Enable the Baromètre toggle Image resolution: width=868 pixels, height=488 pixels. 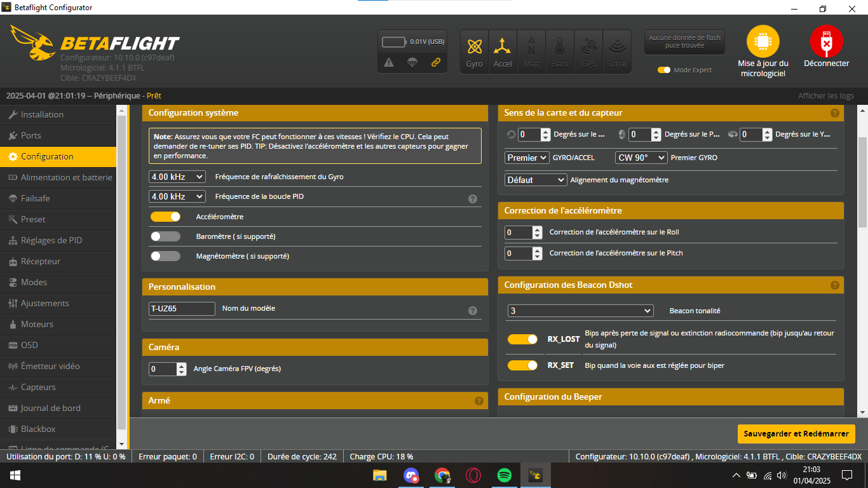(165, 236)
